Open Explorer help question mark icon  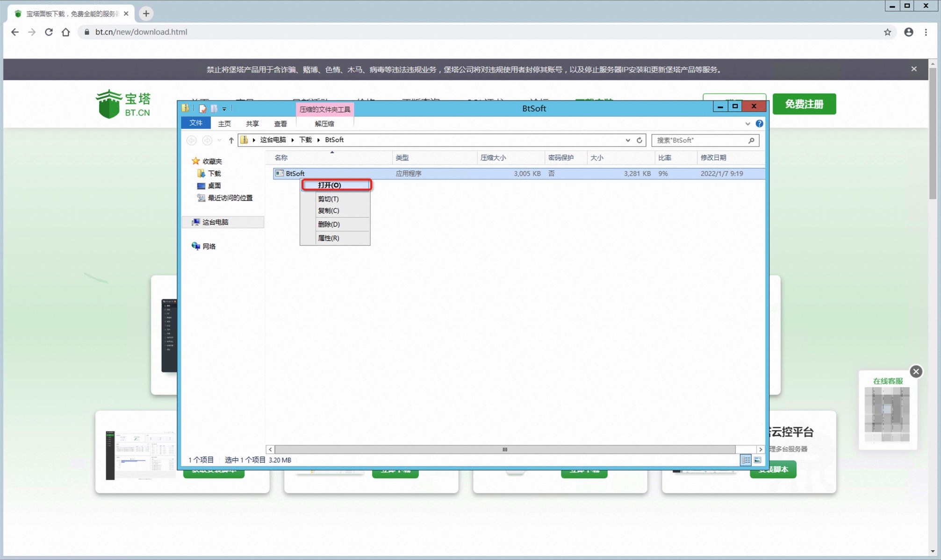pos(759,124)
